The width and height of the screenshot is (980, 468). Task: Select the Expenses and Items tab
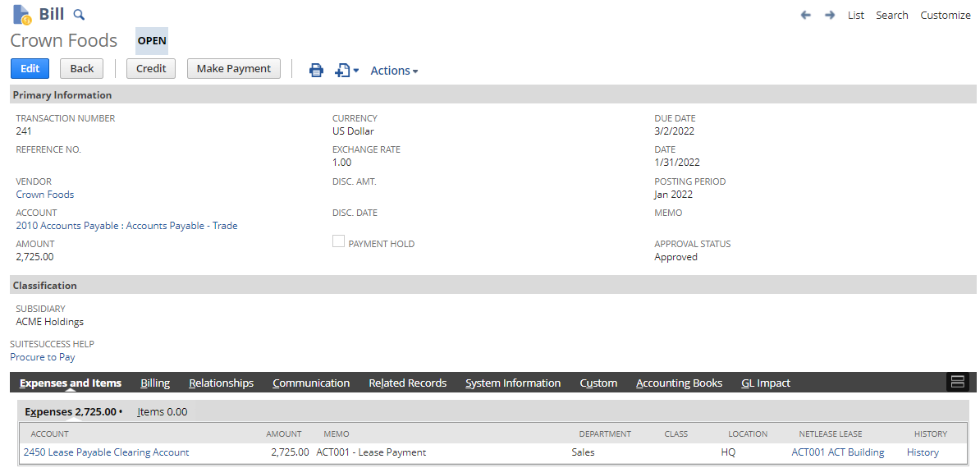point(71,383)
